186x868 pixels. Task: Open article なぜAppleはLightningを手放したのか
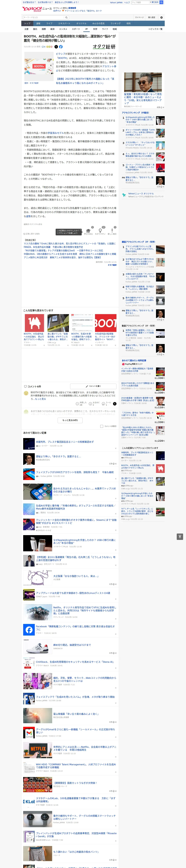(84, 541)
